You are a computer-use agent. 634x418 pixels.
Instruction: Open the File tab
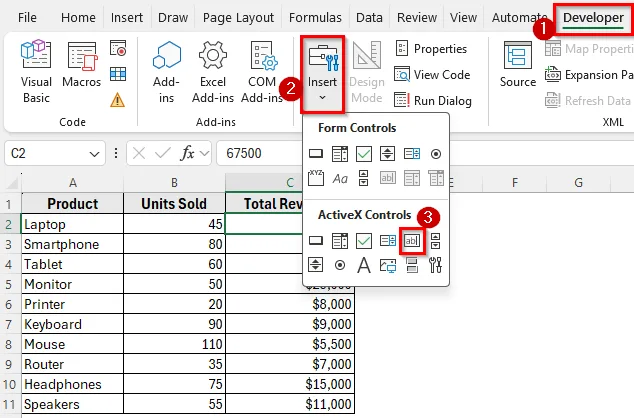click(x=27, y=17)
